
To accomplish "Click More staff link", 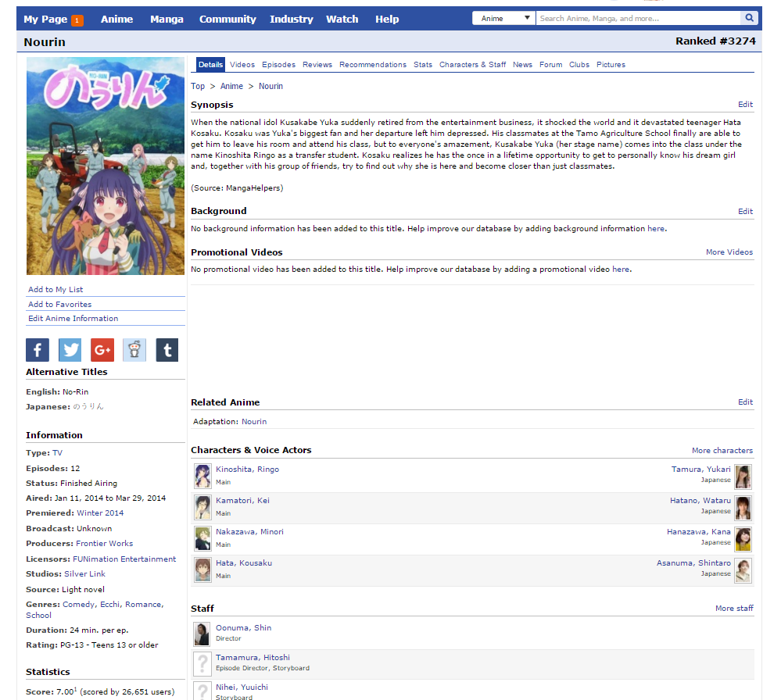I will coord(734,609).
